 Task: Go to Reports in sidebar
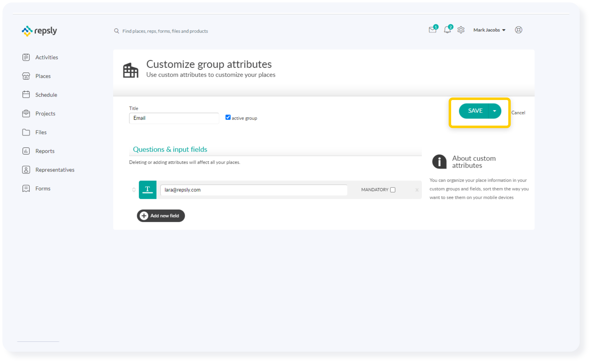pos(45,151)
